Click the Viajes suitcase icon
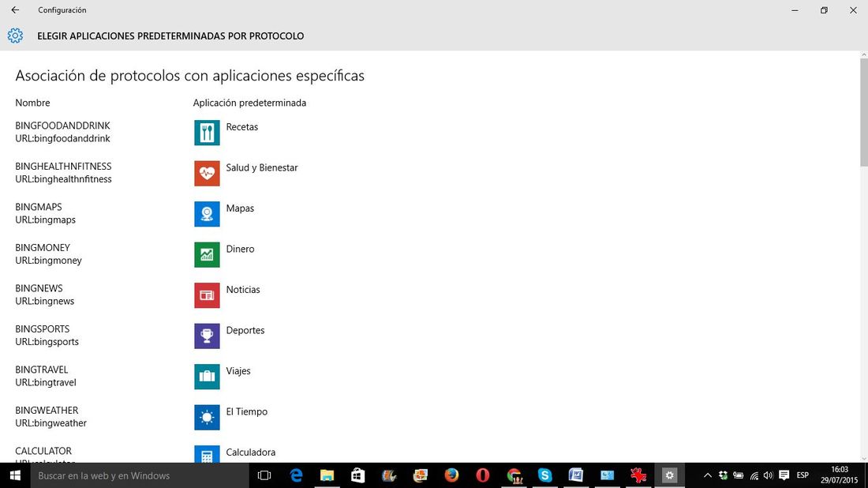This screenshot has height=488, width=868. 207,377
